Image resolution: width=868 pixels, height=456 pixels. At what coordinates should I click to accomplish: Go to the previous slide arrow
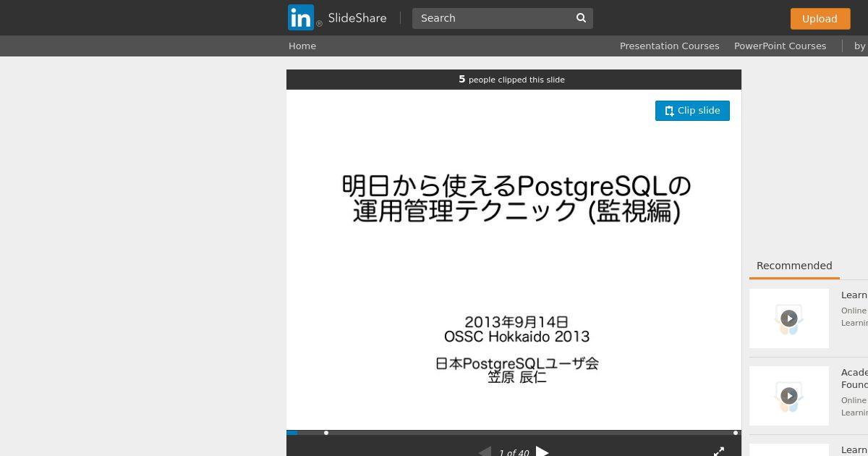point(485,452)
